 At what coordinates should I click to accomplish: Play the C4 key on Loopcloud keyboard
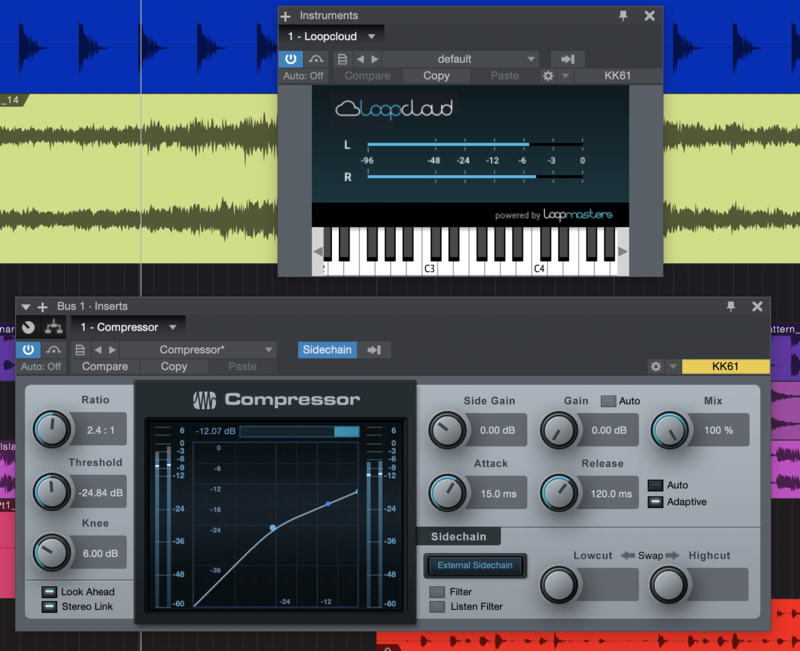pyautogui.click(x=539, y=268)
